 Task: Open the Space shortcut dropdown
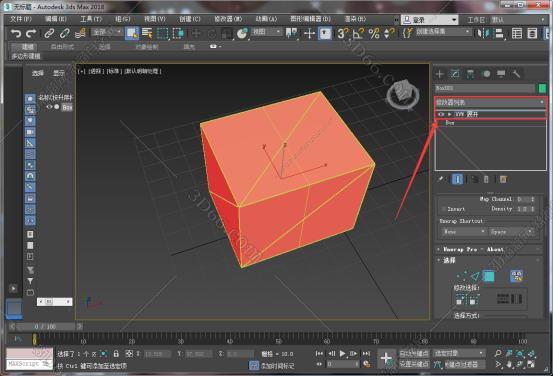511,232
